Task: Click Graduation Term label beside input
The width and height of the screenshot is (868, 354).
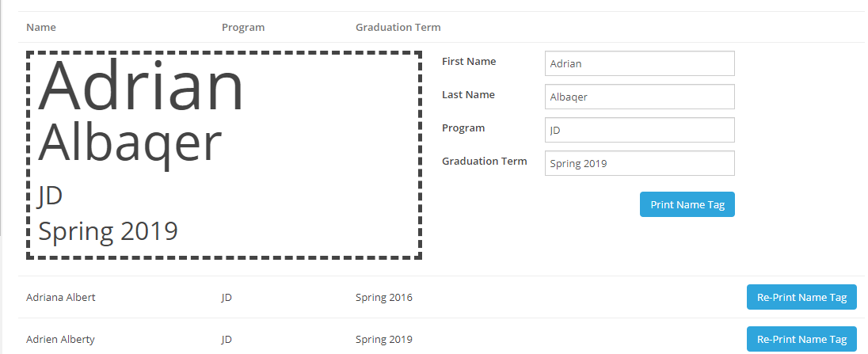Action: pyautogui.click(x=484, y=162)
